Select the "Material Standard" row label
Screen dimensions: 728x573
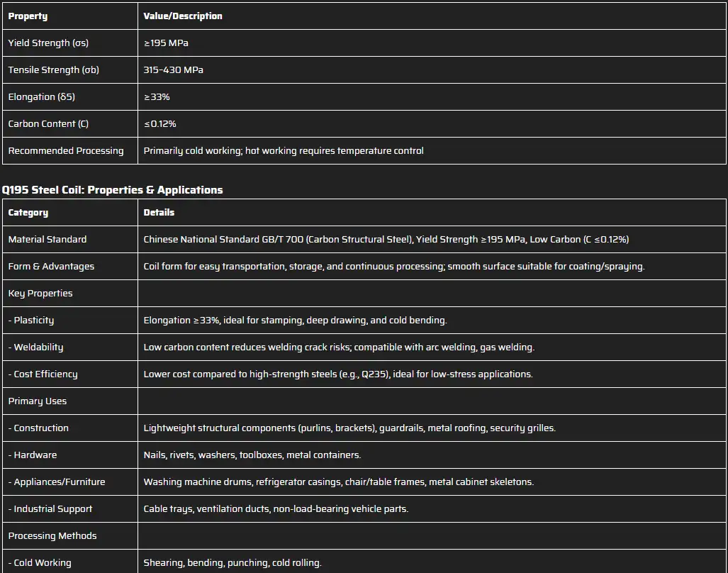[x=47, y=239]
